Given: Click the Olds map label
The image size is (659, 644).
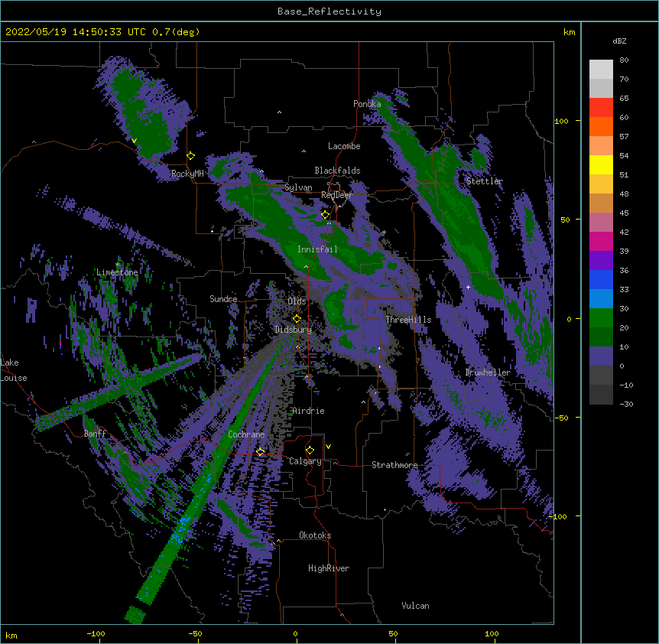Looking at the screenshot, I should point(297,301).
